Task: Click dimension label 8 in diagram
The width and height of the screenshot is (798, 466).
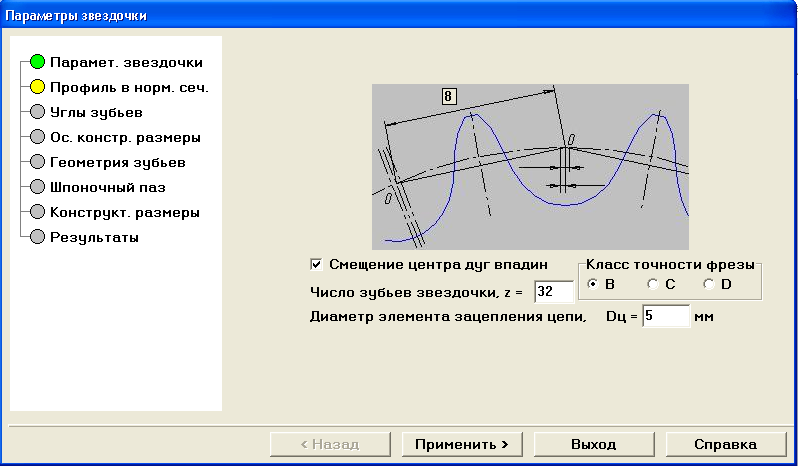Action: click(448, 96)
